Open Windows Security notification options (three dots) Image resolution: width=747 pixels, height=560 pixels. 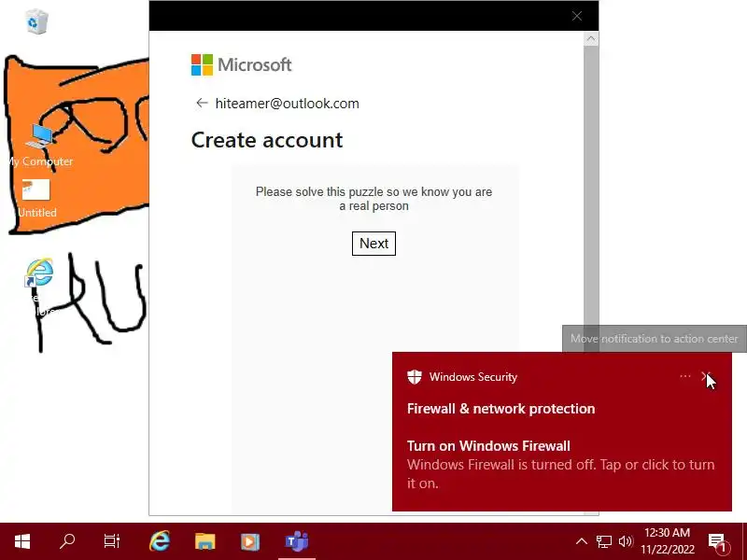coord(685,376)
